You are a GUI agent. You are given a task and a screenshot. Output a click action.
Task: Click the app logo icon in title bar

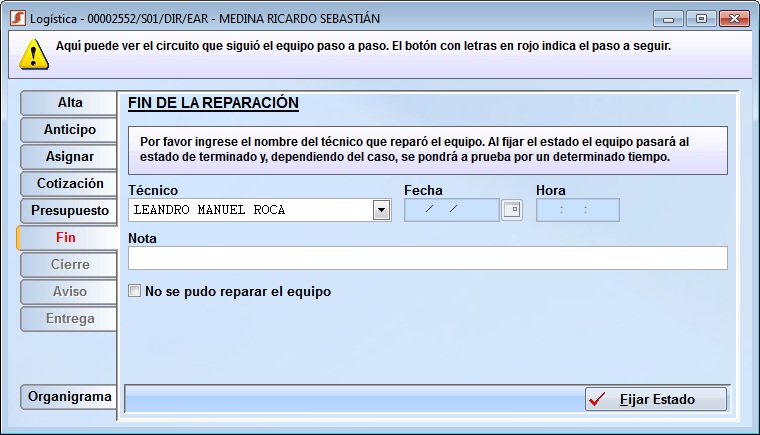(17, 18)
